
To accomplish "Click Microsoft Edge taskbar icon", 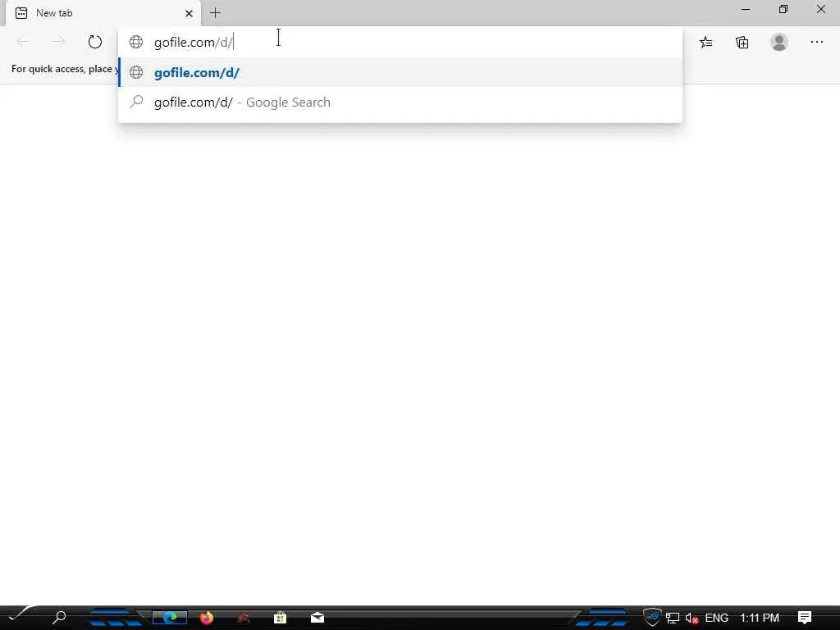I will pyautogui.click(x=170, y=618).
